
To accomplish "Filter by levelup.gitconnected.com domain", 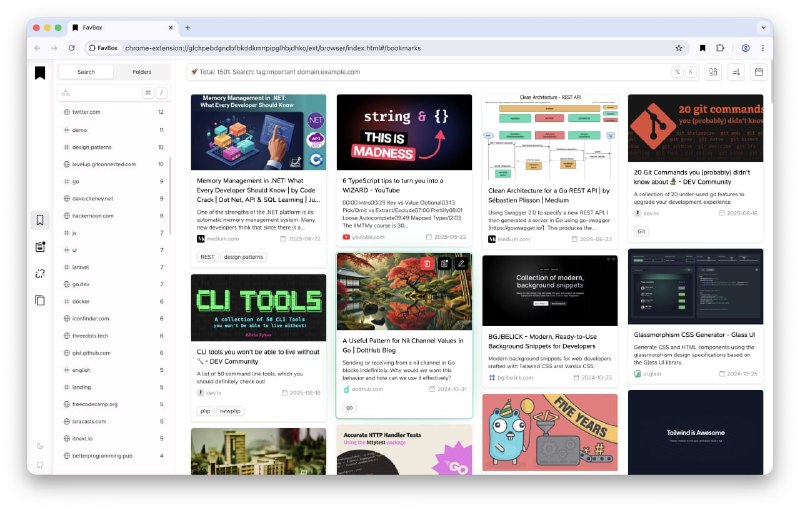I will tap(113, 164).
